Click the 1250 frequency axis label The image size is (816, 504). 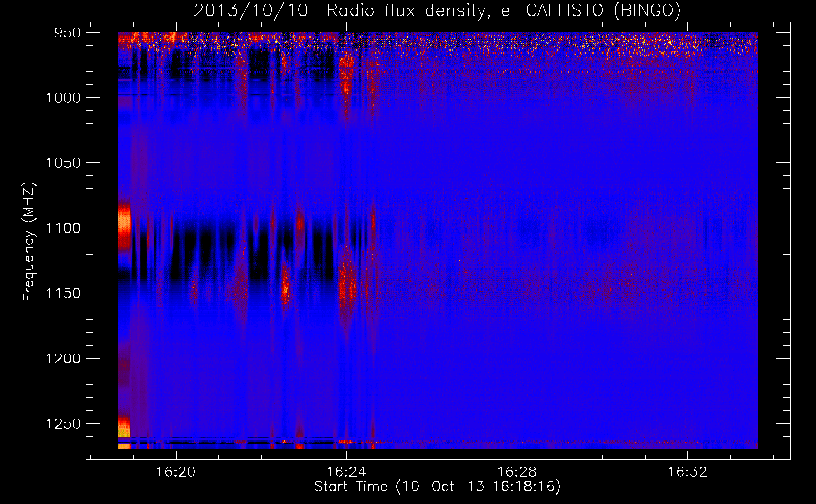tap(63, 424)
